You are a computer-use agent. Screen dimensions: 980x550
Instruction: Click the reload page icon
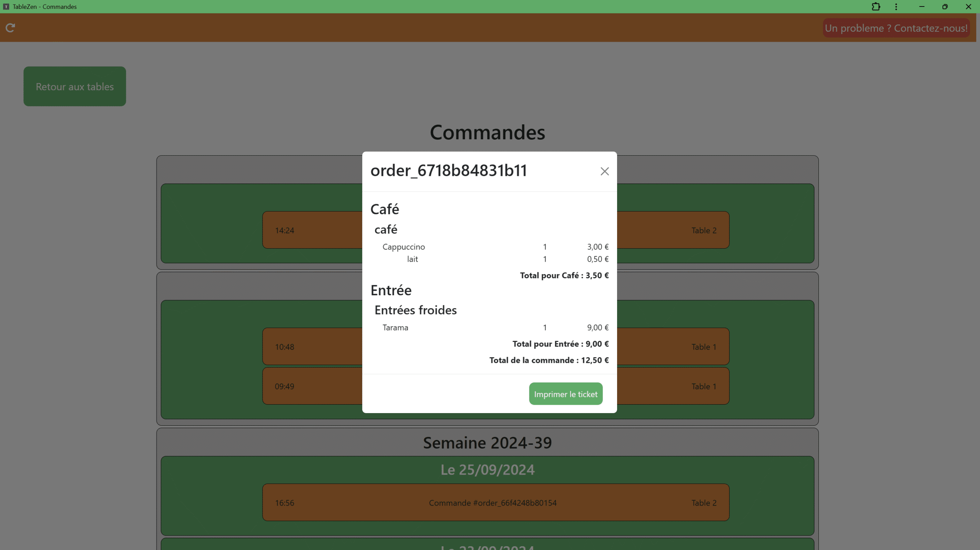(x=10, y=28)
